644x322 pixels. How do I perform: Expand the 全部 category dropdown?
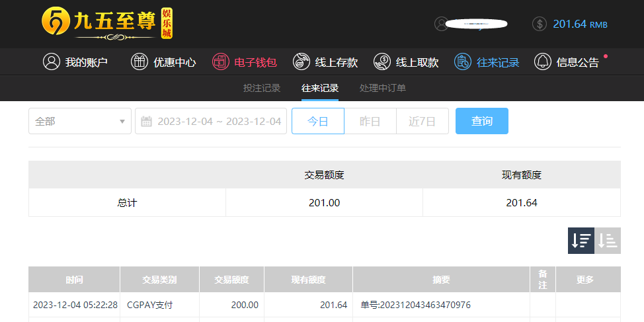80,121
